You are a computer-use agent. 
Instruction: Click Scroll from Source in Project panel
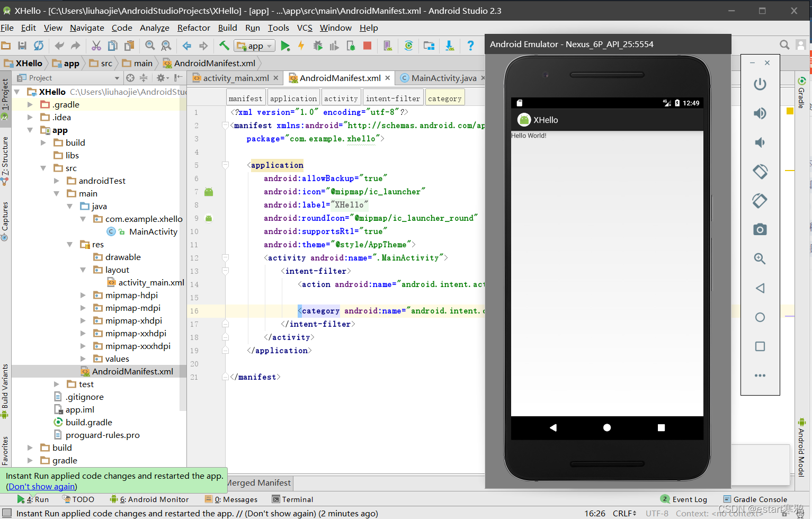tap(130, 78)
